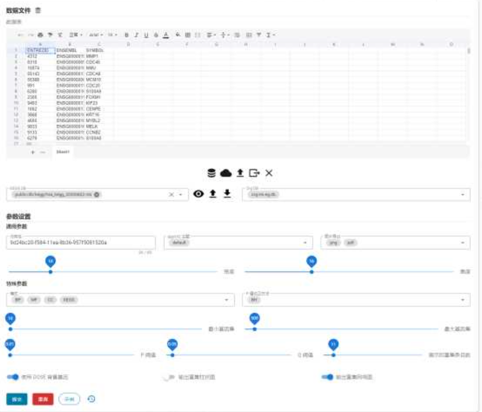The height and width of the screenshot is (412, 482).
Task: Enable the middle switch in the bottom row
Action: point(168,377)
